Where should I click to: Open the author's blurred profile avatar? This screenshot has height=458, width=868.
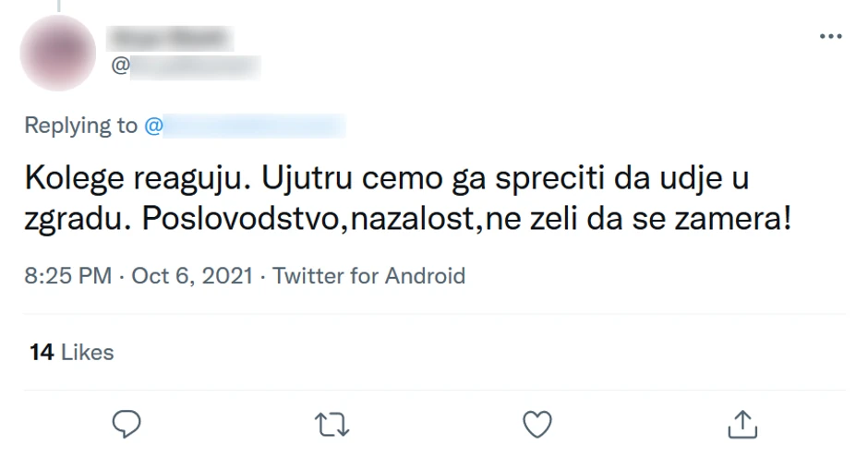(x=57, y=53)
